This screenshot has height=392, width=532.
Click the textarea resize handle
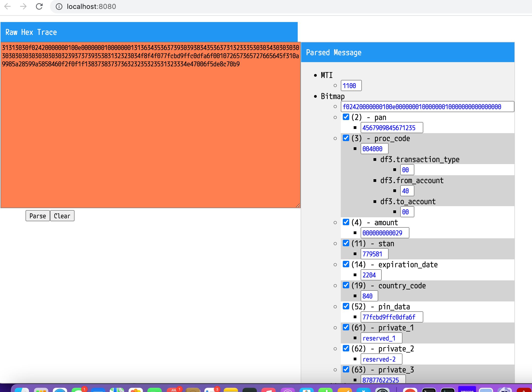coord(298,206)
